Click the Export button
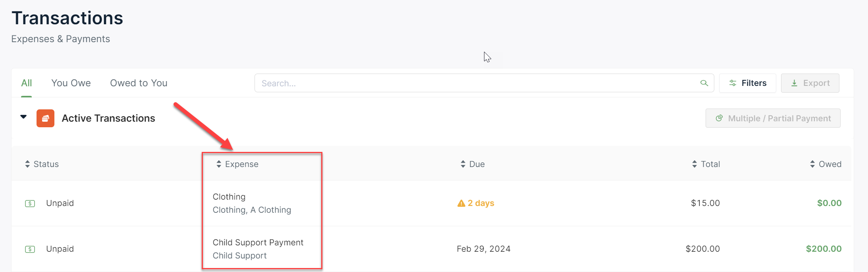Screen dimensions: 868x272 (x=810, y=83)
